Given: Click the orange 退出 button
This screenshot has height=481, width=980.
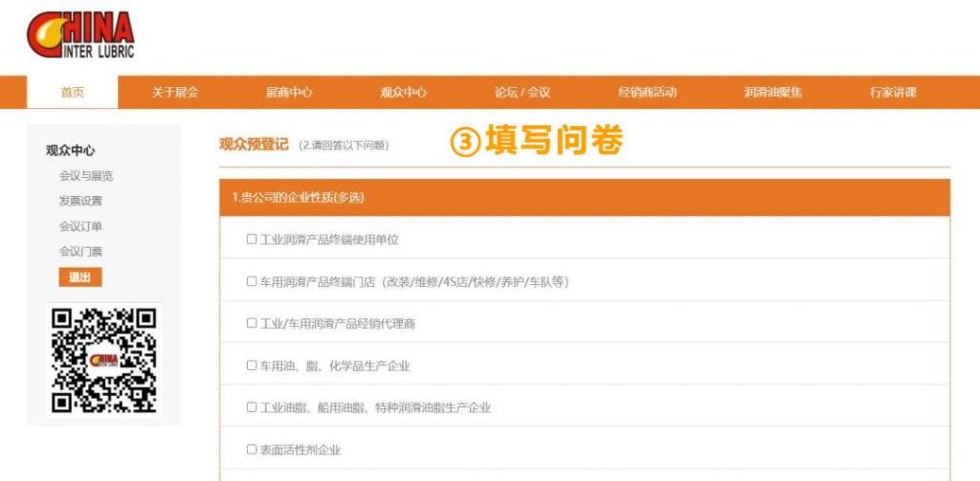Looking at the screenshot, I should click(80, 277).
